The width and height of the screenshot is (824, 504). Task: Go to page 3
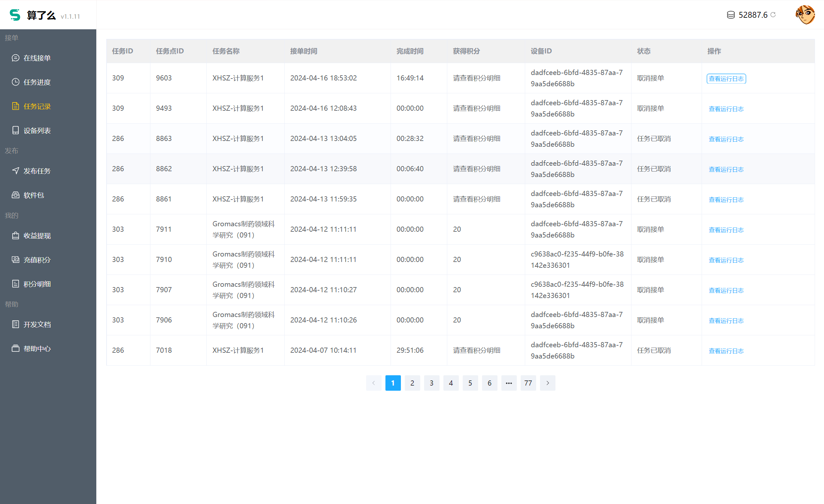click(431, 383)
